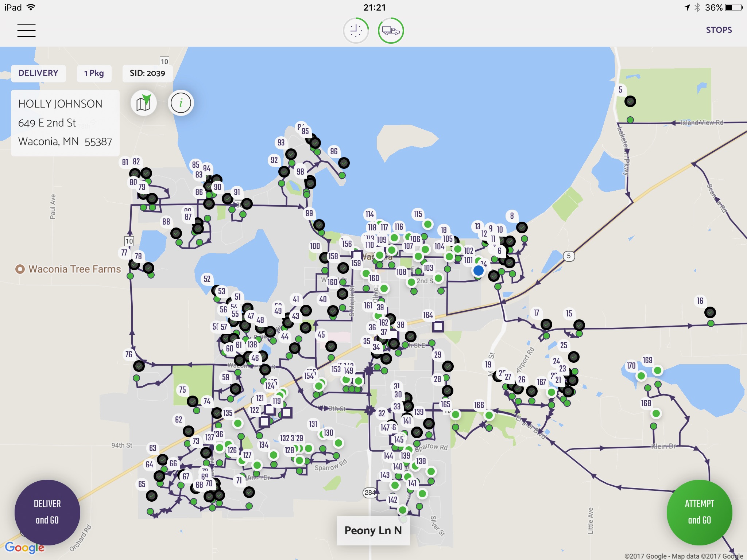Tap the map/navigation icon on delivery card
Screen dimensions: 747x560
click(x=143, y=103)
